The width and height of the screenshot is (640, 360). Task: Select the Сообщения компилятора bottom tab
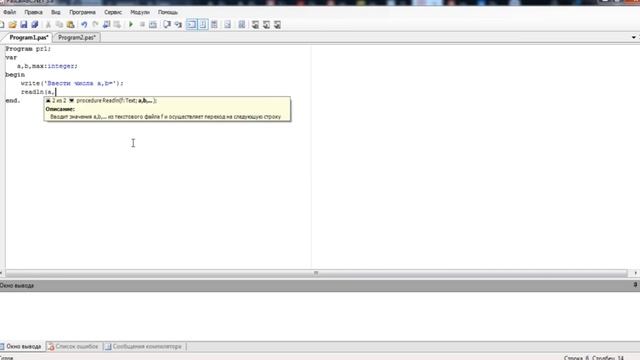(x=144, y=347)
